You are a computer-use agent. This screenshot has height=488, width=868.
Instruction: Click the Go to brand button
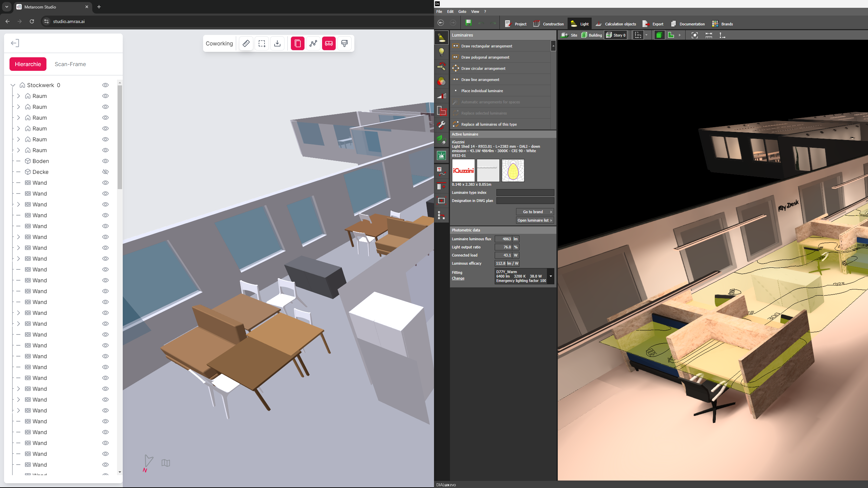click(535, 212)
